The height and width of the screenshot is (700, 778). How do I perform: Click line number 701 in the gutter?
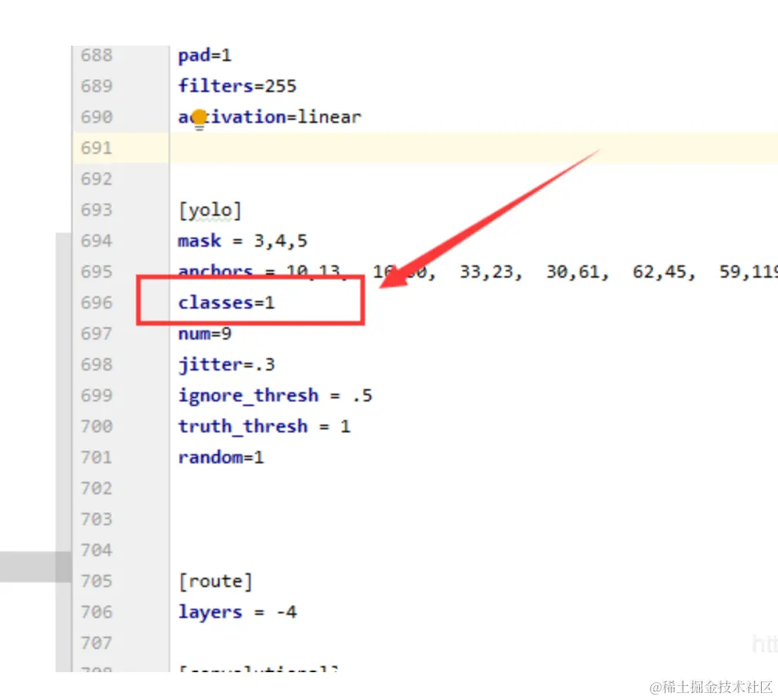click(97, 457)
